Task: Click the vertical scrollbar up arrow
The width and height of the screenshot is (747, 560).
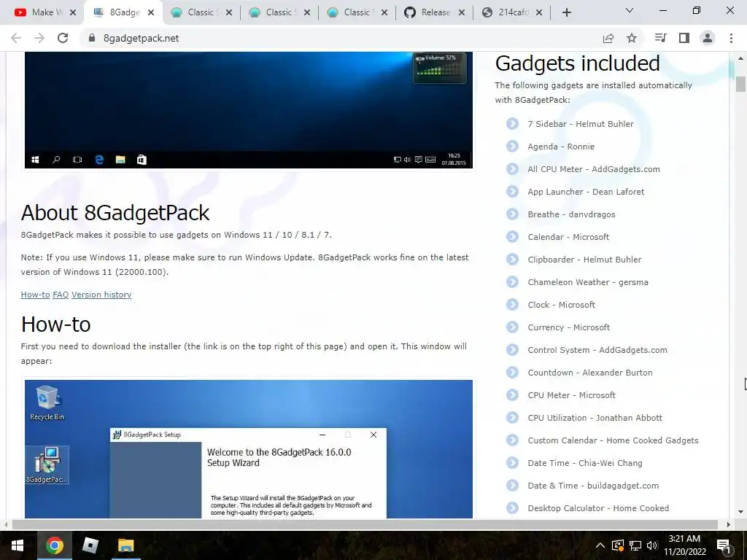Action: 741,58
